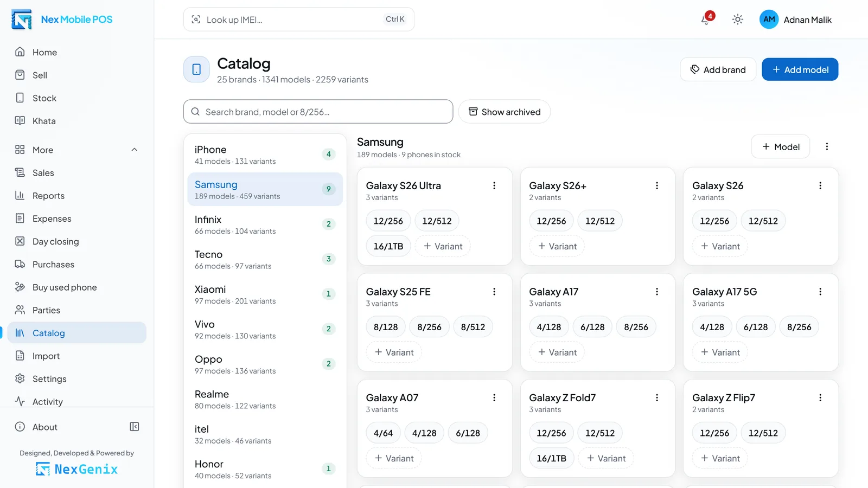Click the IMEI scan icon in lookup bar
868x488 pixels.
pos(196,20)
